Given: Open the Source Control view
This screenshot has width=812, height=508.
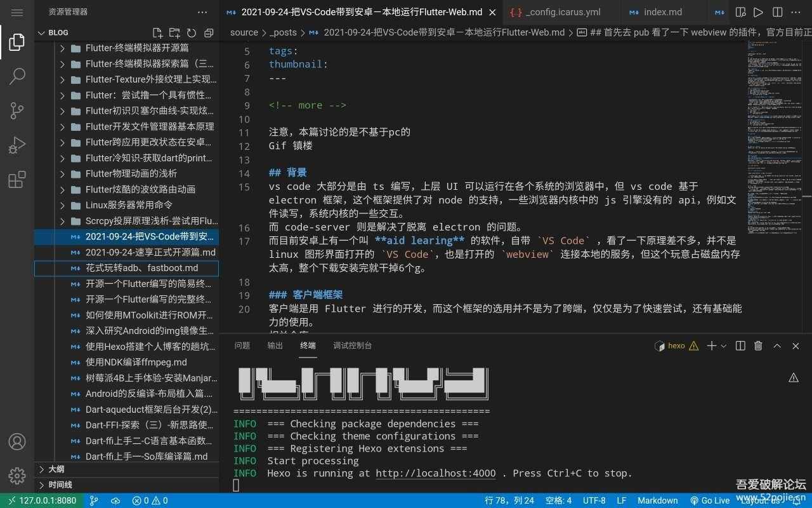Looking at the screenshot, I should 17,111.
